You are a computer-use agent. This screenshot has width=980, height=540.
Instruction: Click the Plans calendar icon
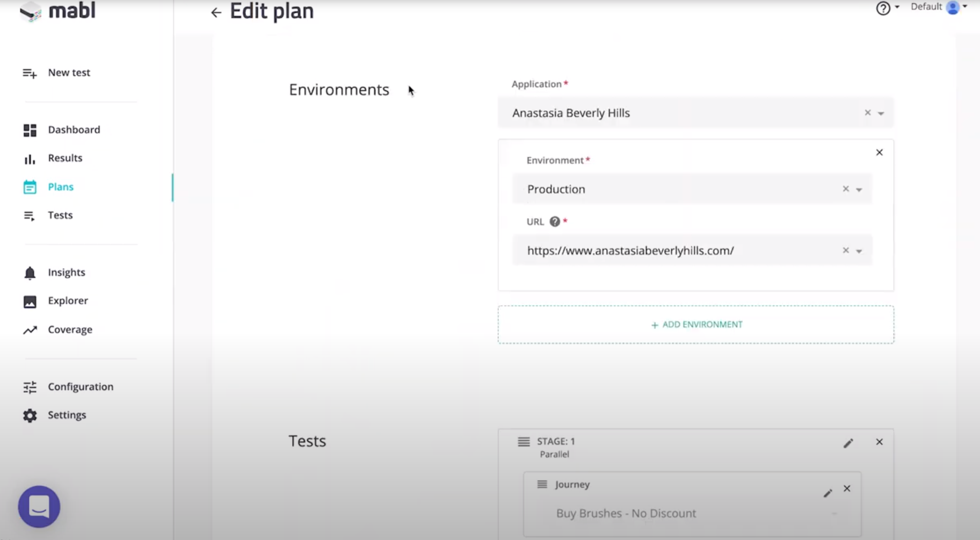point(30,187)
